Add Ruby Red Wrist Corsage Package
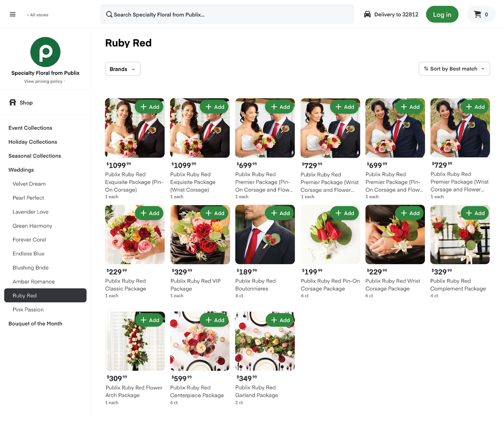 (x=410, y=213)
